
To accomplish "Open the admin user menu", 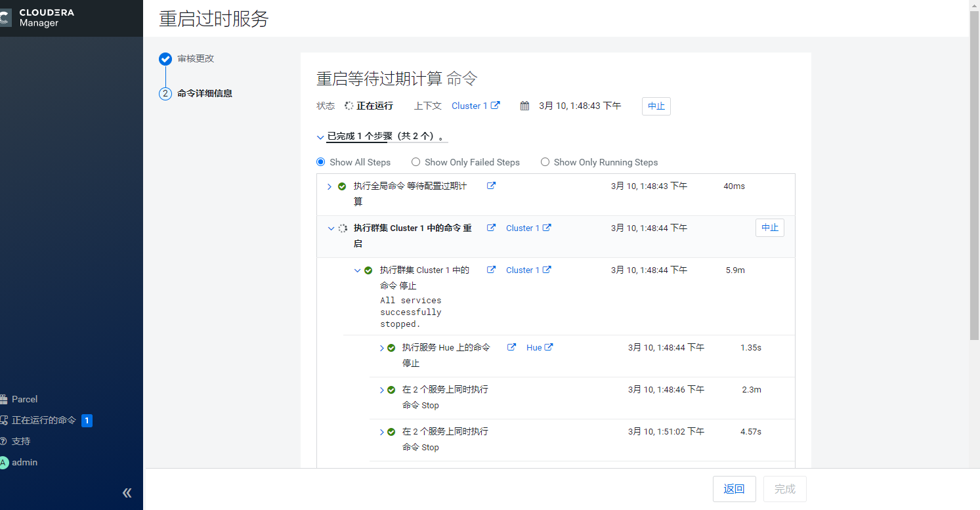I will click(24, 462).
